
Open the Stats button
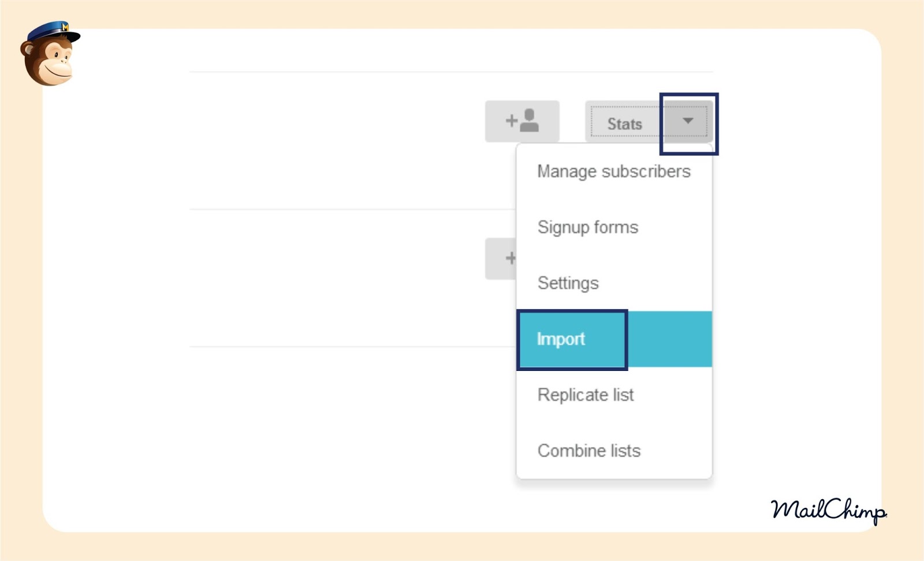624,124
